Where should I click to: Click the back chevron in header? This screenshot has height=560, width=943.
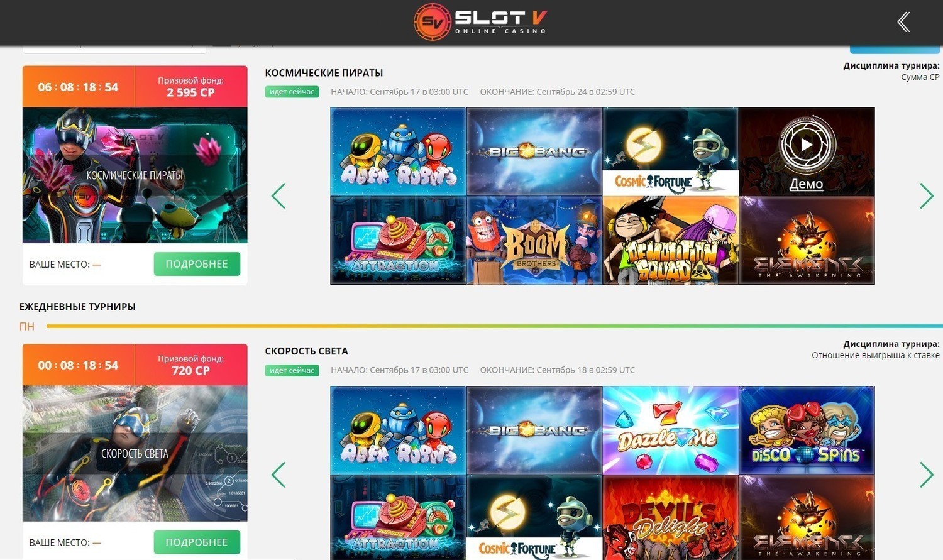(903, 22)
